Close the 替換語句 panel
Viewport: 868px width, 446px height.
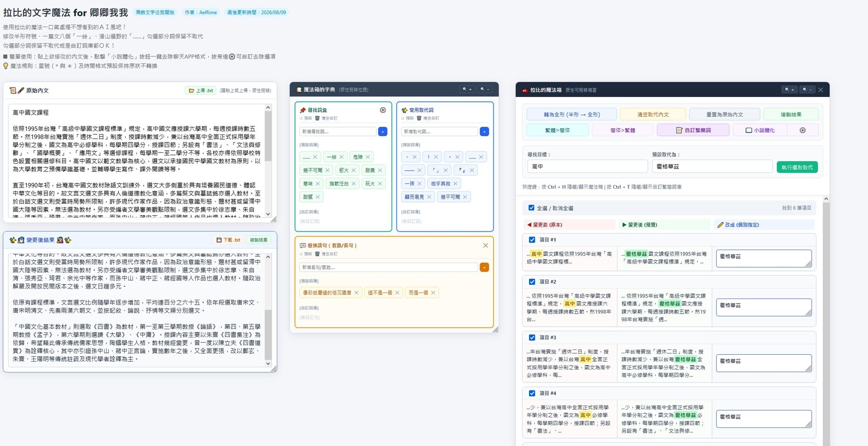click(486, 245)
